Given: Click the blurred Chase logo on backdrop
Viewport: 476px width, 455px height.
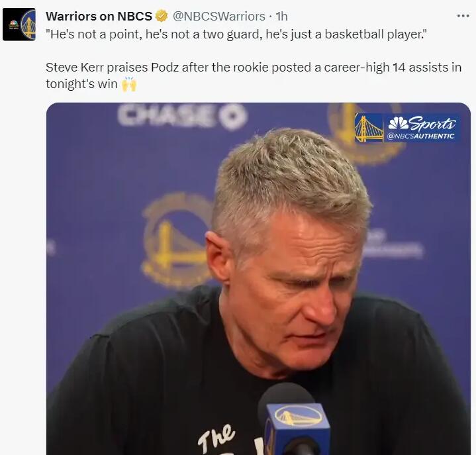Looking at the screenshot, I should coord(183,116).
